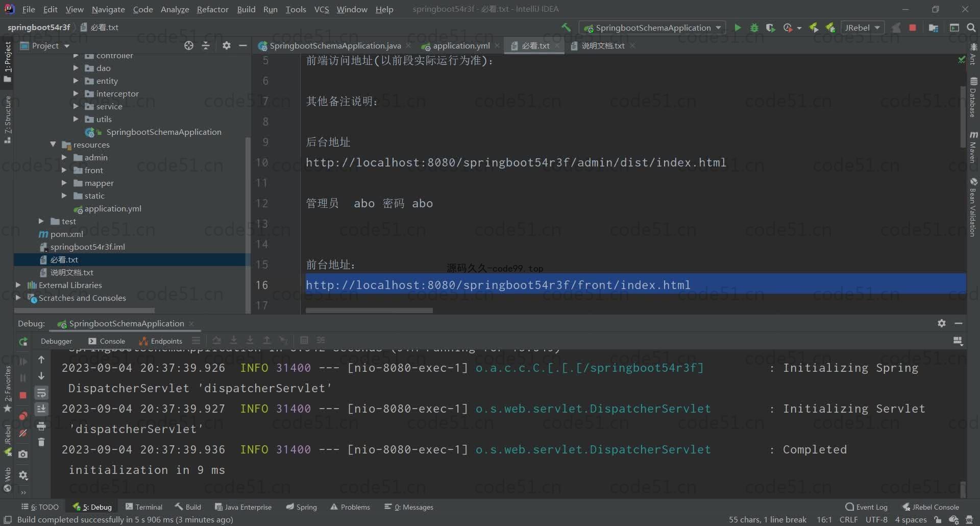Image resolution: width=980 pixels, height=526 pixels.
Task: Start debugging with the green bug icon
Action: click(754, 28)
